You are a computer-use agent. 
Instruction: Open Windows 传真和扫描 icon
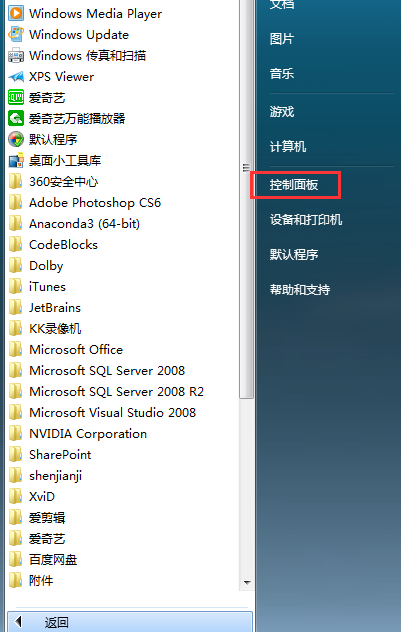[16, 55]
